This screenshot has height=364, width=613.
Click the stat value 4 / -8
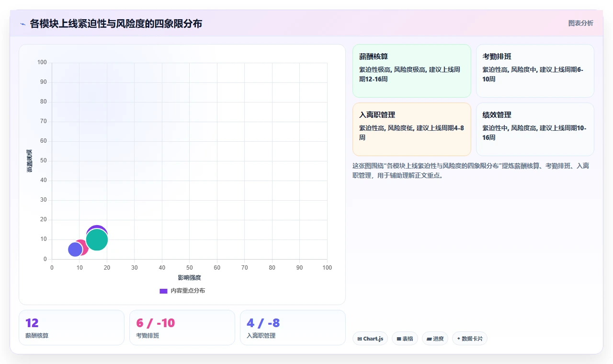point(263,323)
